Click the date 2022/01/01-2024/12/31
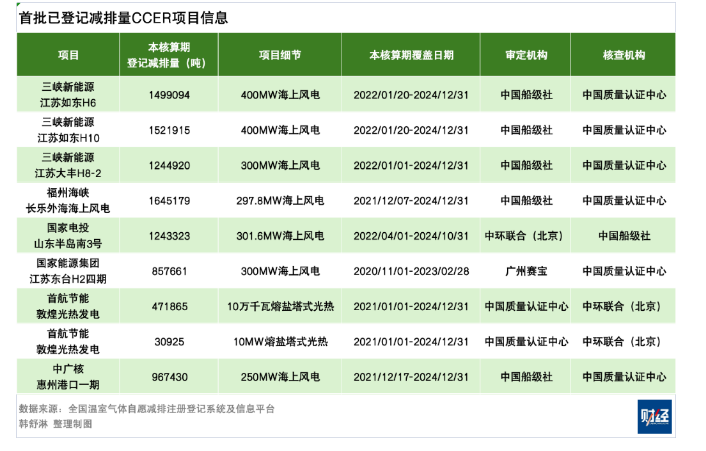 [x=411, y=166]
